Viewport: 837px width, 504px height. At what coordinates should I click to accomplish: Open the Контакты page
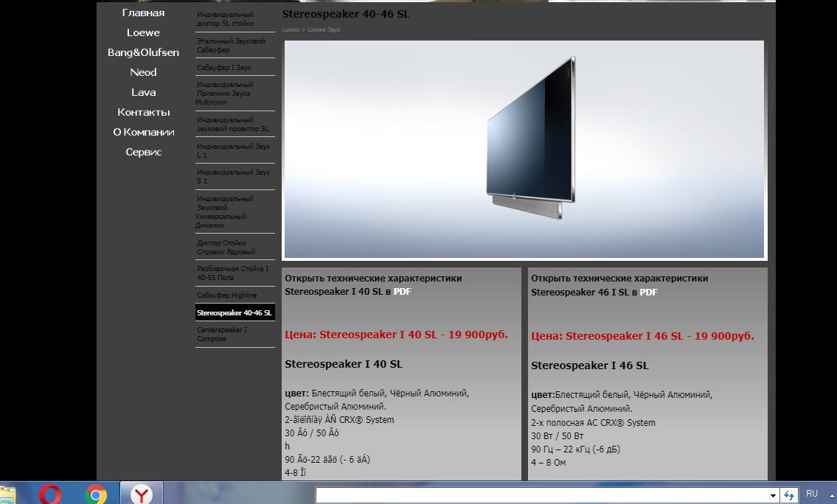[x=143, y=112]
